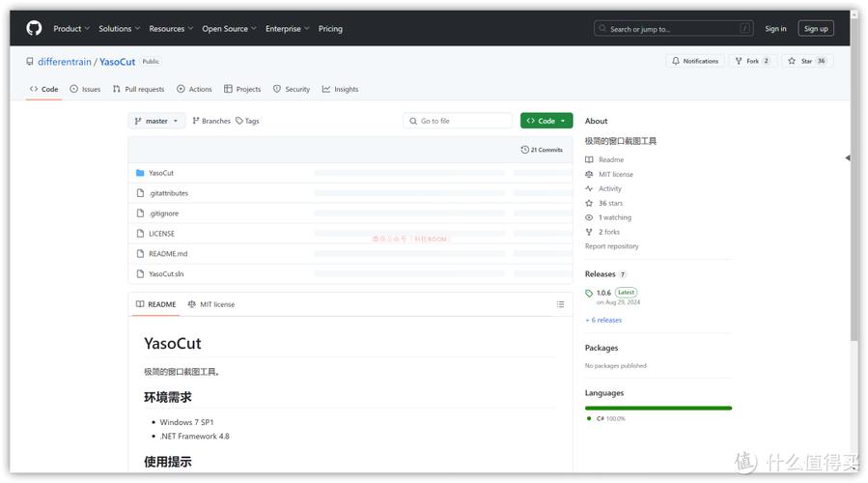View the 21 Commits history
The width and height of the screenshot is (868, 483).
[542, 150]
